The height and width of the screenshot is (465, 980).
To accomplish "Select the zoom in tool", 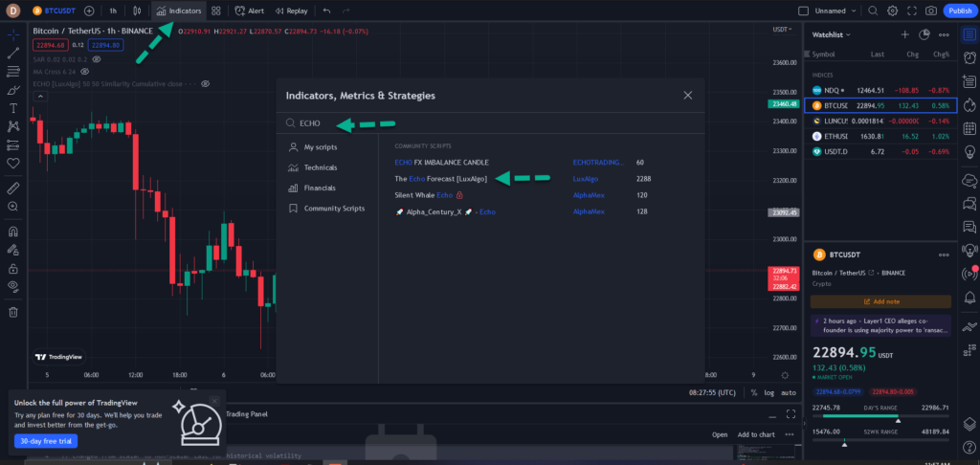I will click(x=13, y=206).
